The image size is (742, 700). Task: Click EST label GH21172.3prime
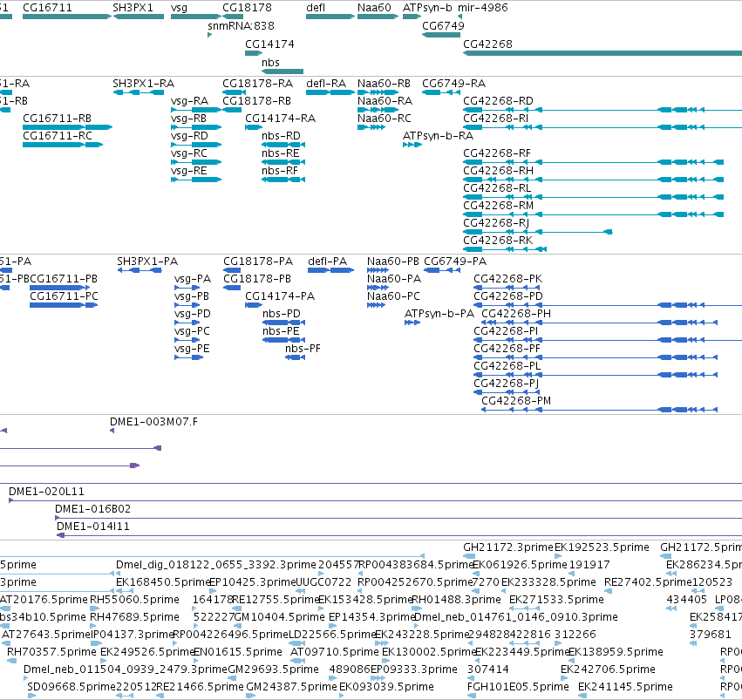pyautogui.click(x=508, y=547)
